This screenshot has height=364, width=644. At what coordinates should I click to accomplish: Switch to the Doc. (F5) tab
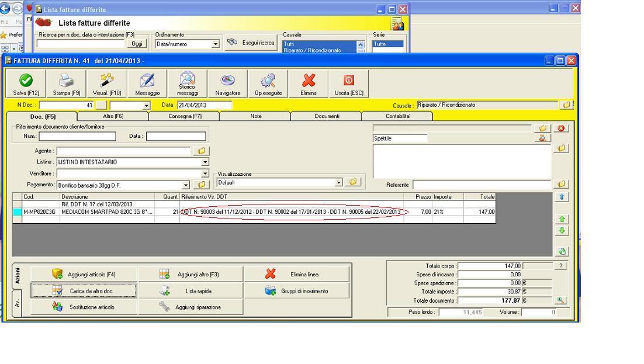[43, 117]
